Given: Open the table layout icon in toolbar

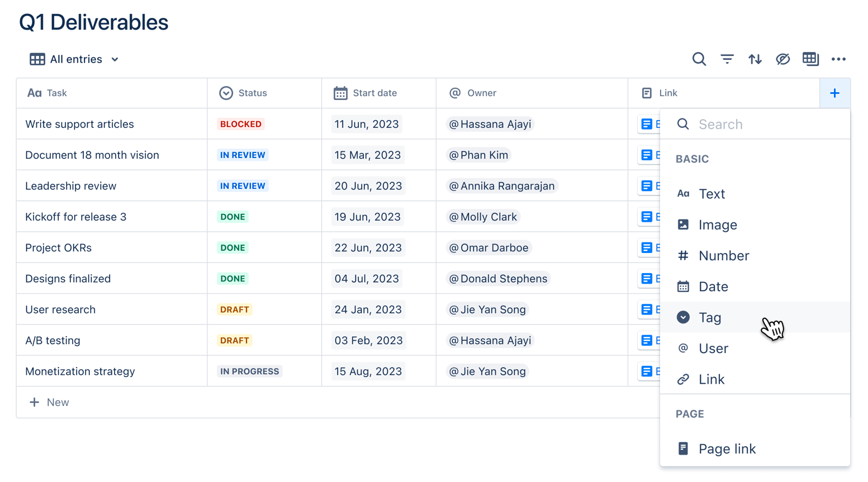Looking at the screenshot, I should (810, 59).
